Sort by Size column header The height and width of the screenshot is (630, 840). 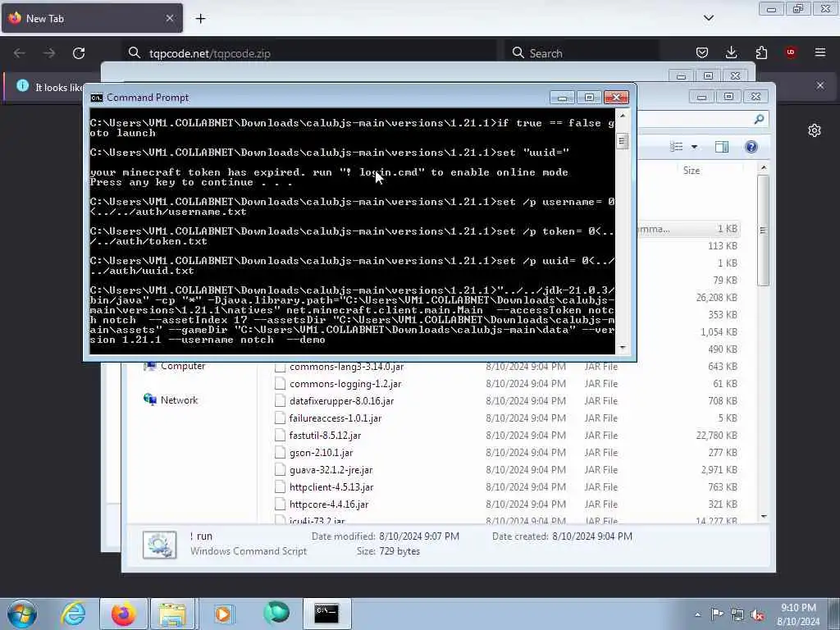point(692,171)
